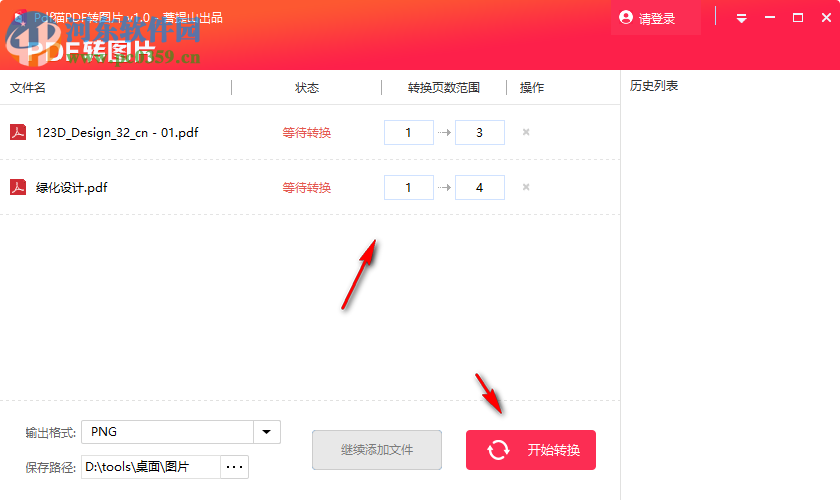This screenshot has height=500, width=840.
Task: Edit start page field of 绿化设计.pdf row
Action: [409, 188]
